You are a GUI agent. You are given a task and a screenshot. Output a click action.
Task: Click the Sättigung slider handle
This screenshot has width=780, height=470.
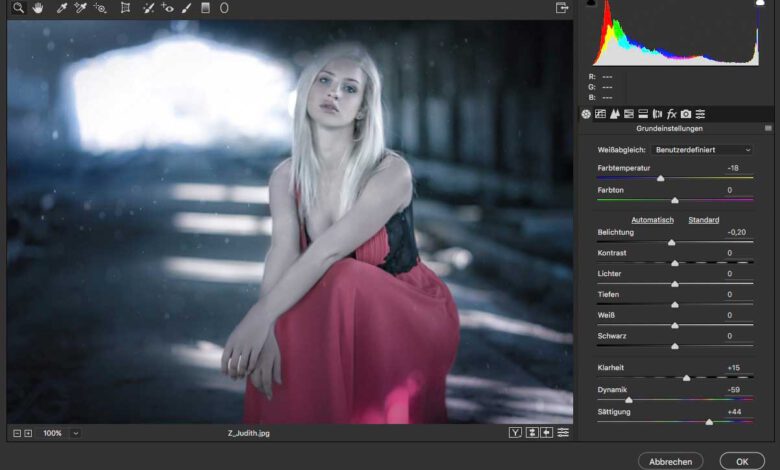click(709, 422)
